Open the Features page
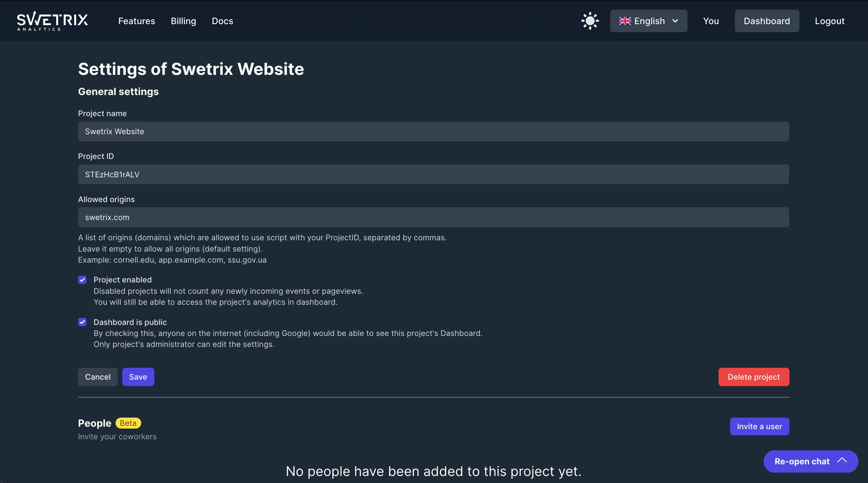The image size is (868, 483). pyautogui.click(x=137, y=21)
